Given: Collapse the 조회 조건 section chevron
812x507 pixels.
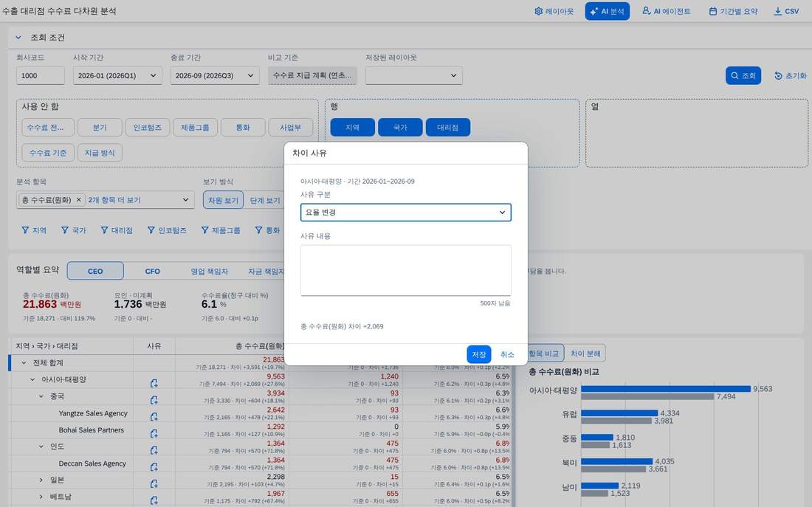Looking at the screenshot, I should tap(18, 38).
